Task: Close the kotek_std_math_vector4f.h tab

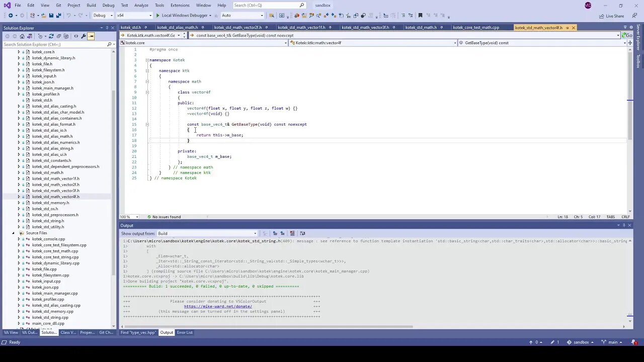Action: coord(573,28)
